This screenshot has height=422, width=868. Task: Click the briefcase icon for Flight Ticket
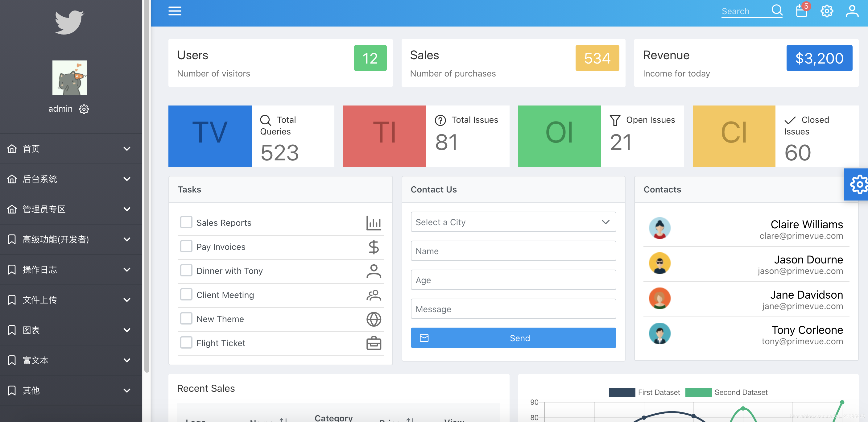pyautogui.click(x=374, y=343)
